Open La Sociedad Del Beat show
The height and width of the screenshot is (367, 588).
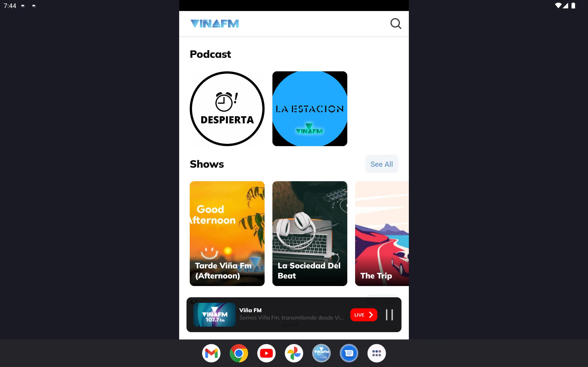click(309, 234)
